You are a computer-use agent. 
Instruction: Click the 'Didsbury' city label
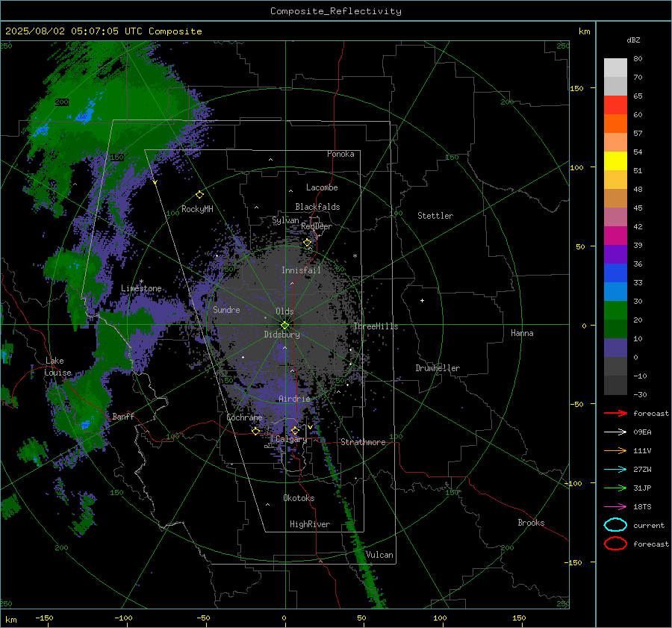coord(281,335)
